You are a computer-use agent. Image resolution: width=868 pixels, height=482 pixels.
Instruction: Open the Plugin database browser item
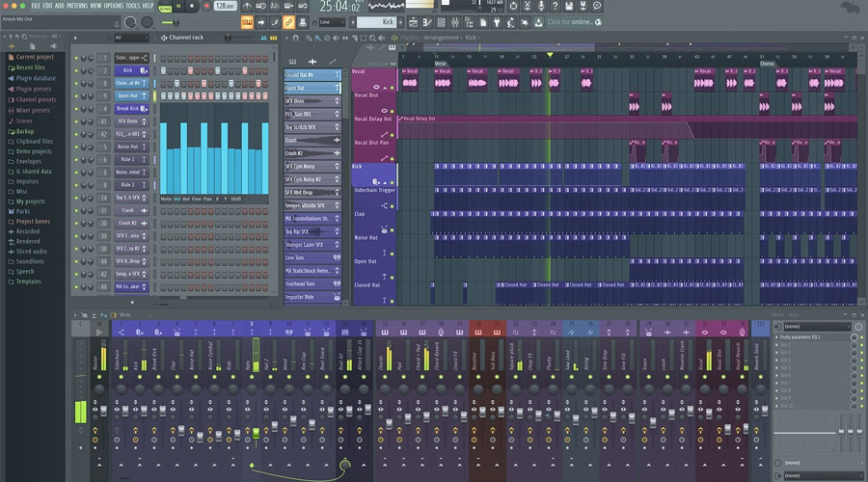click(35, 78)
